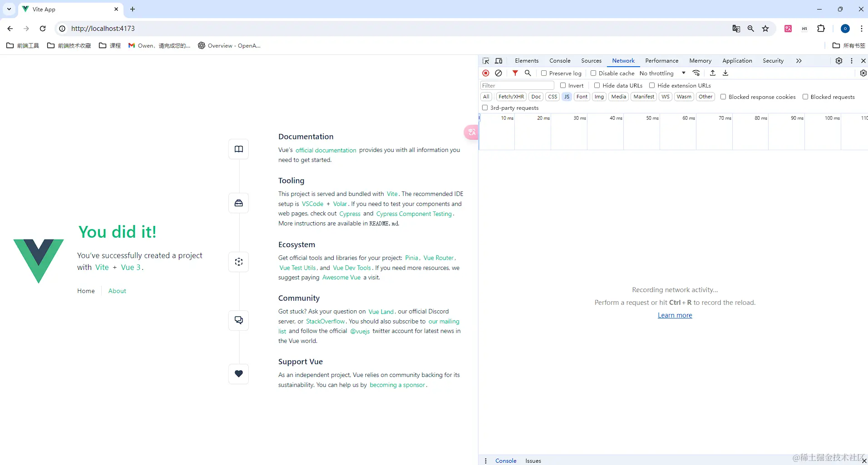Viewport: 868px width, 465px height.
Task: Click the Support Vue heart icon
Action: click(239, 374)
